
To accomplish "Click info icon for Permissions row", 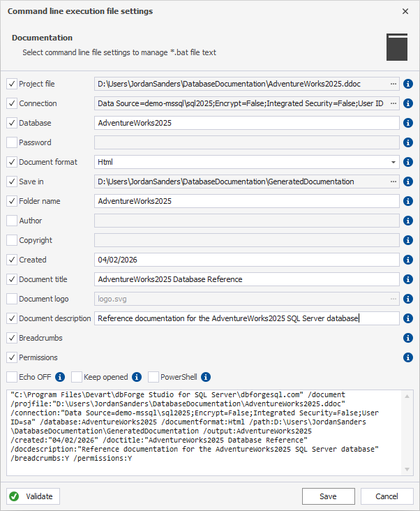I will point(408,357).
